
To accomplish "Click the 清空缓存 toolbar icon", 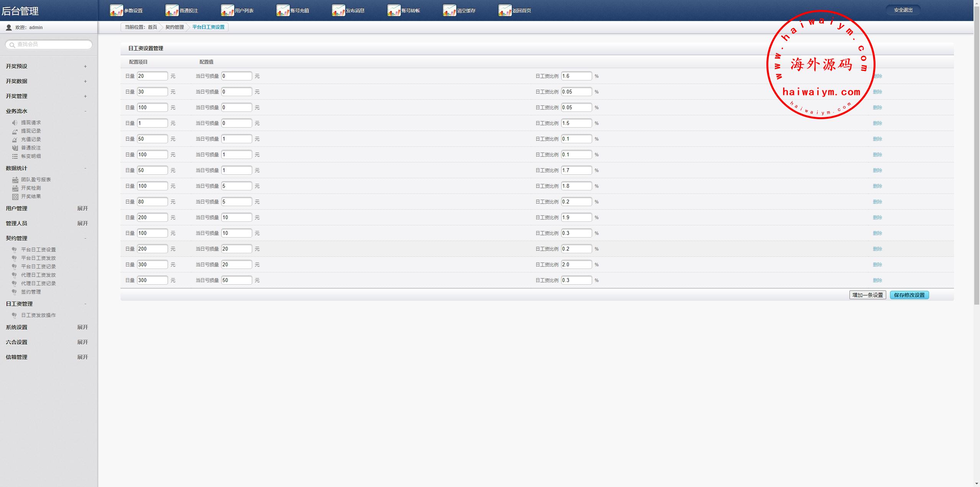I will tap(449, 10).
